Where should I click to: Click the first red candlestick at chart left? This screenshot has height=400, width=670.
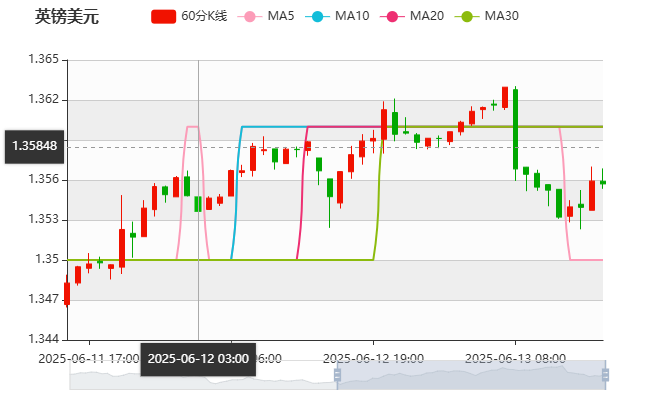pos(67,292)
